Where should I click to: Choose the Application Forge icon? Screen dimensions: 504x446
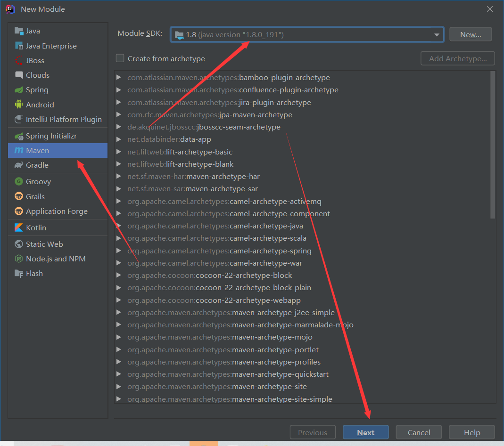click(19, 211)
